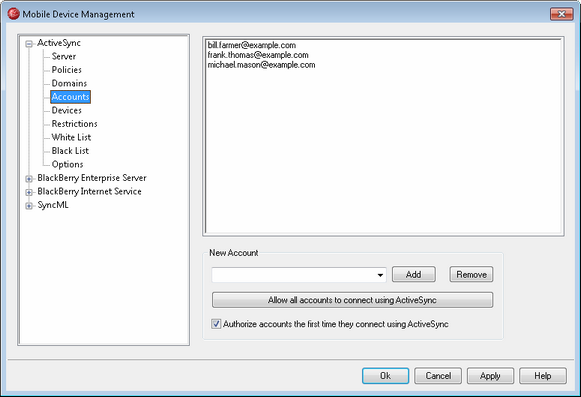Screen dimensions: 581x397
Task: Open the Policies tree item
Action: (x=66, y=70)
